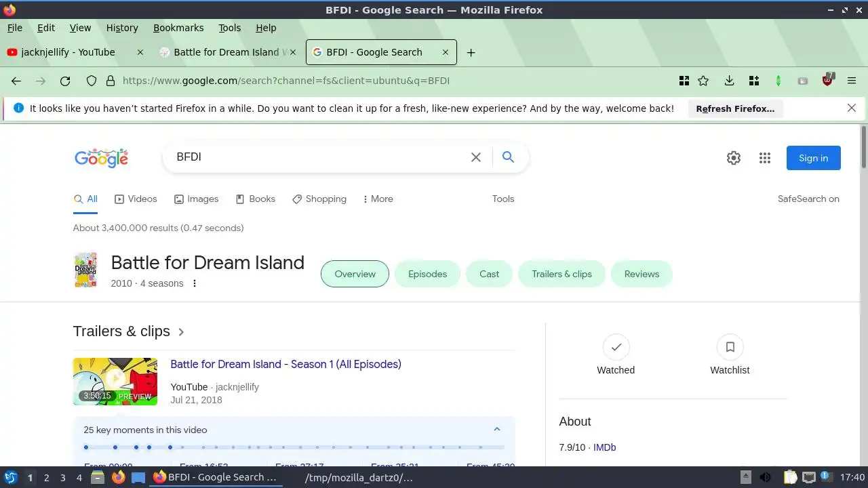Switch to workspace 4
Image resolution: width=868 pixels, height=488 pixels.
tap(79, 478)
